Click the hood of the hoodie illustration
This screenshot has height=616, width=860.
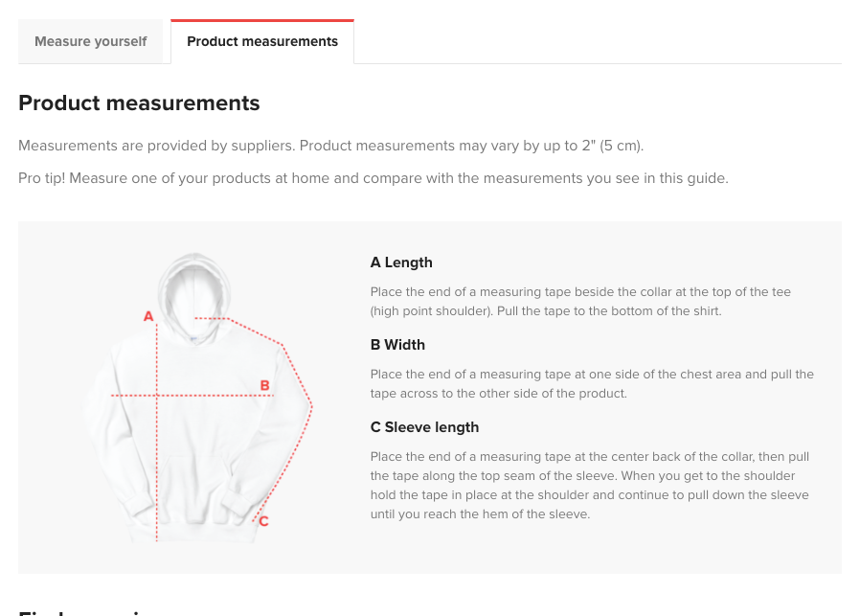tap(192, 278)
